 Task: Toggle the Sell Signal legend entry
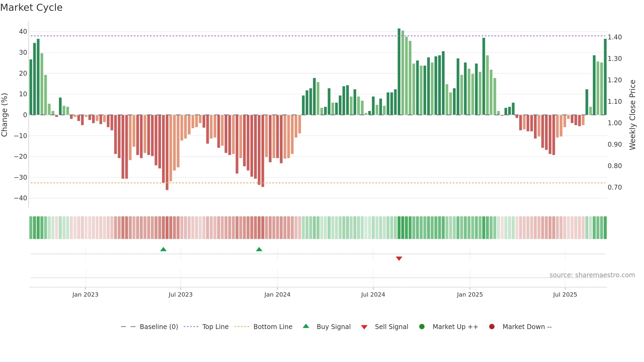tap(385, 327)
